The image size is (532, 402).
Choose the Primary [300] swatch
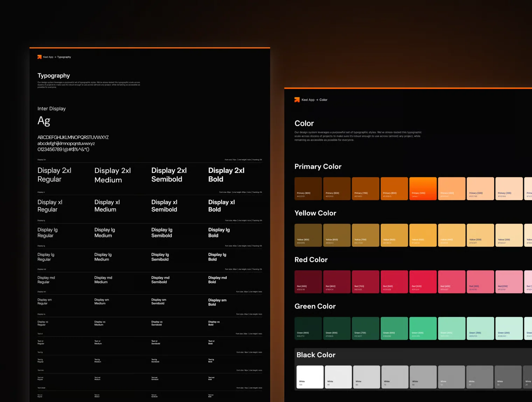pos(480,189)
